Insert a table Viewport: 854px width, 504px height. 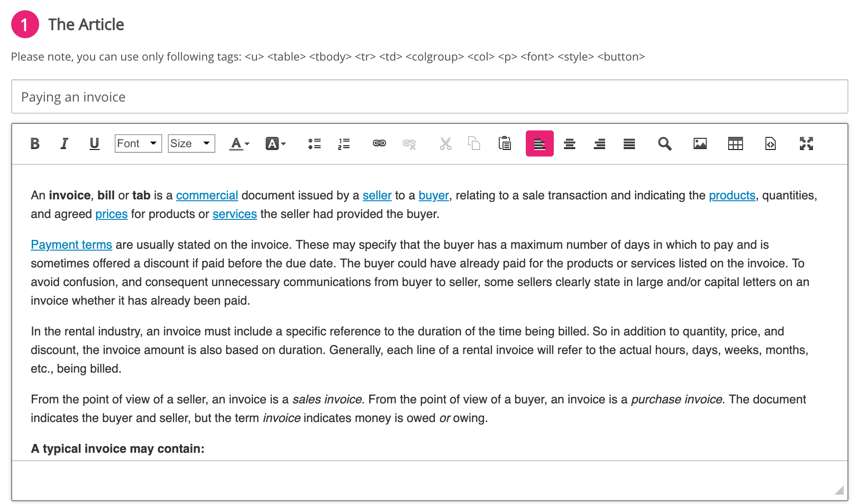(x=734, y=143)
